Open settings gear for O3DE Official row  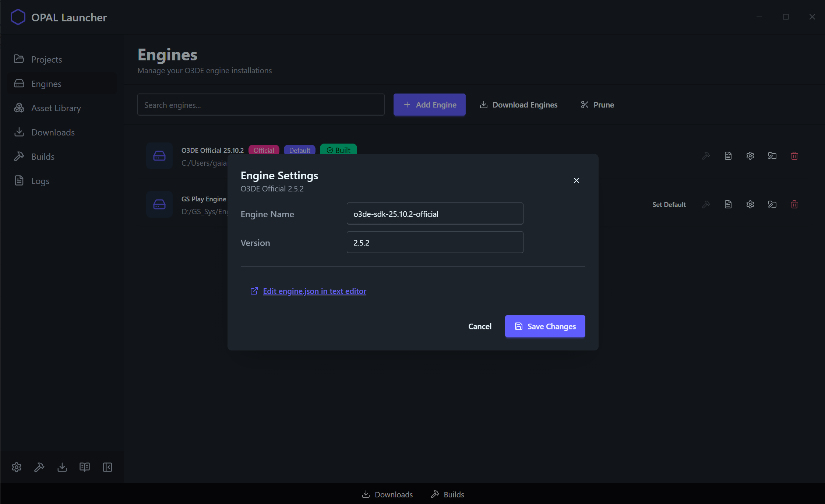(750, 156)
